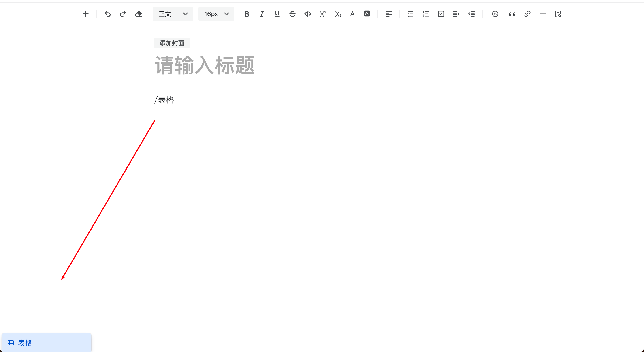The image size is (644, 352).
Task: Open the emoji picker
Action: pos(495,14)
